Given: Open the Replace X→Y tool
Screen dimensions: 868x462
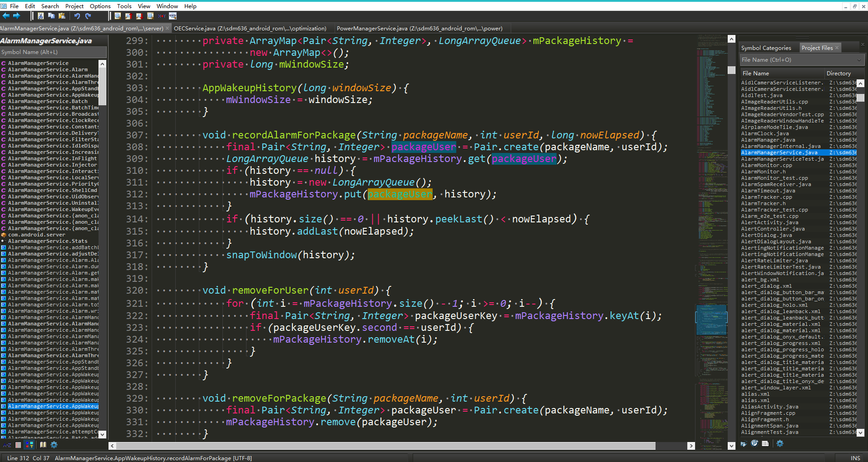Looking at the screenshot, I should click(162, 16).
